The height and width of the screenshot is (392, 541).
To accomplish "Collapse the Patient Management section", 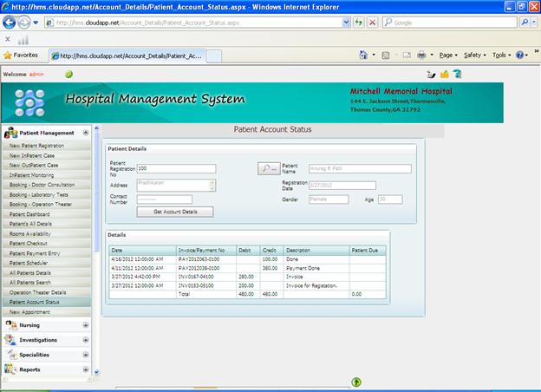I will [x=85, y=133].
